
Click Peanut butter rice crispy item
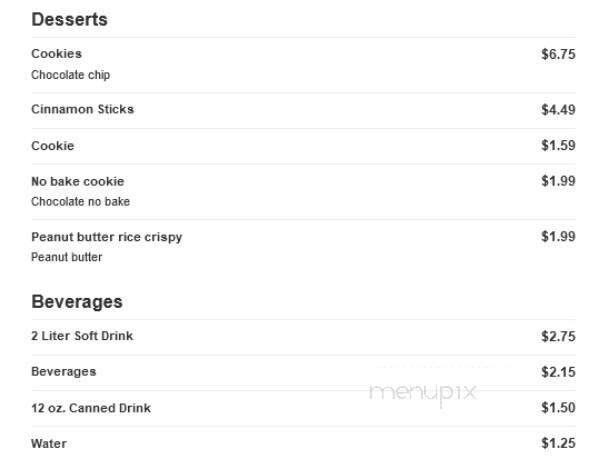point(107,237)
